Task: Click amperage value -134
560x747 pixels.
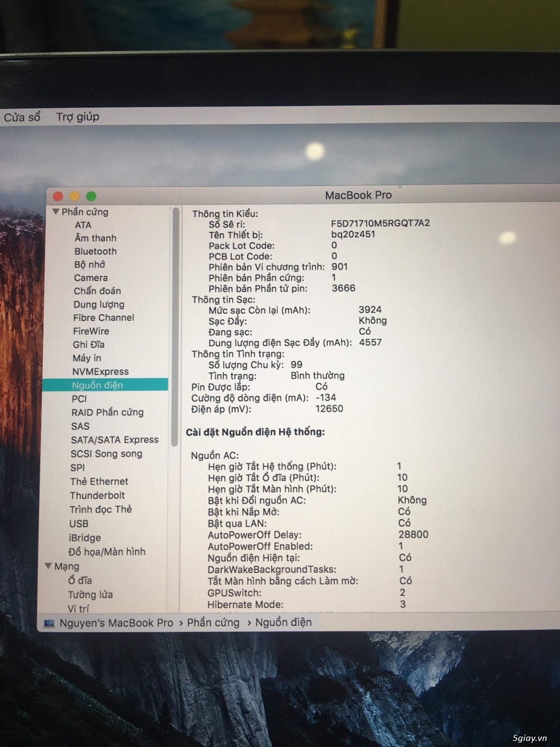Action: [x=326, y=397]
